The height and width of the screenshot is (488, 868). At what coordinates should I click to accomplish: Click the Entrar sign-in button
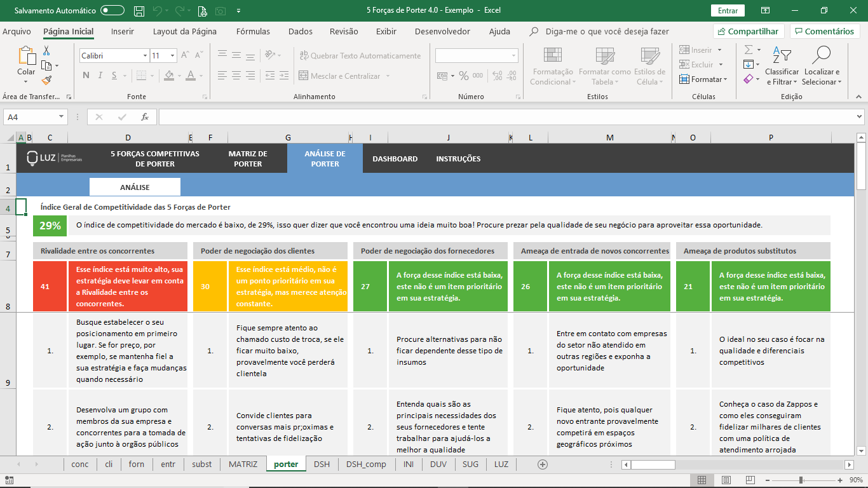click(x=728, y=11)
